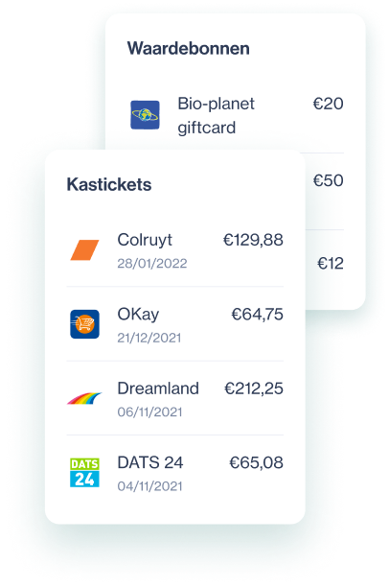
Task: Click the Dreamland rainbow logo
Action: pos(84,398)
